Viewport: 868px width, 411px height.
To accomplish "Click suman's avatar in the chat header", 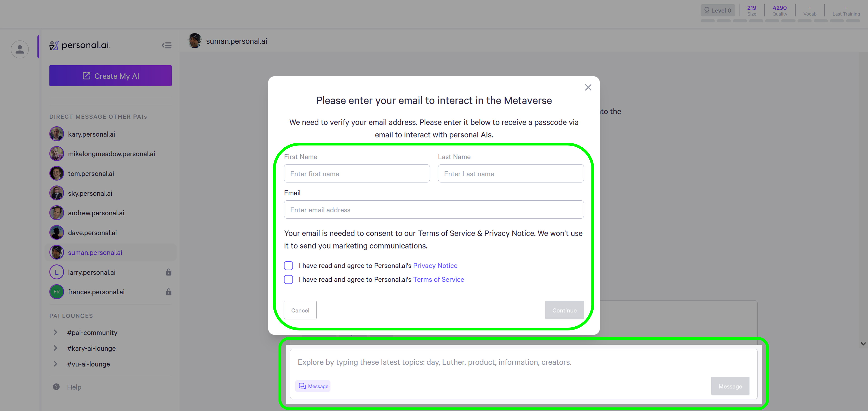I will pyautogui.click(x=195, y=41).
